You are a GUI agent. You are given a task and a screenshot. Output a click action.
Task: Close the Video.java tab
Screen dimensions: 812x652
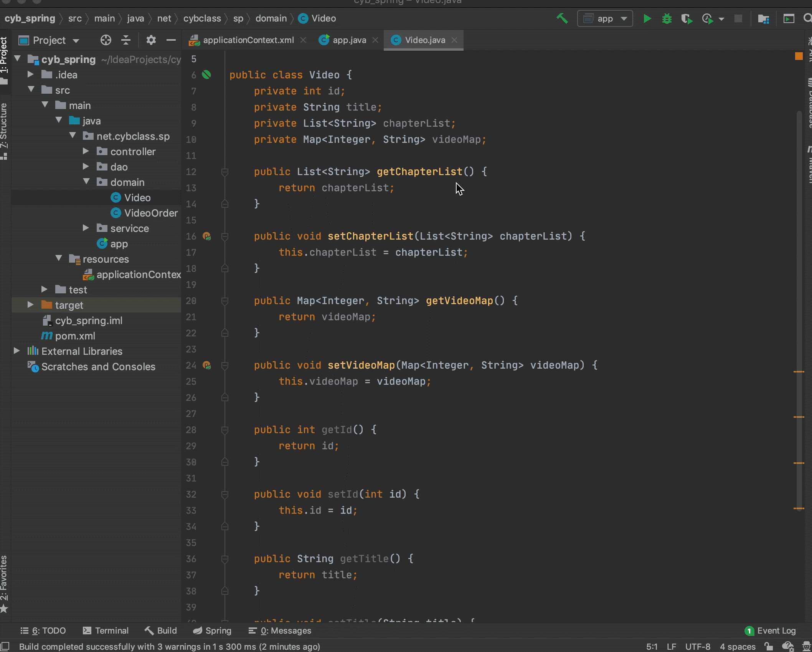click(x=454, y=40)
